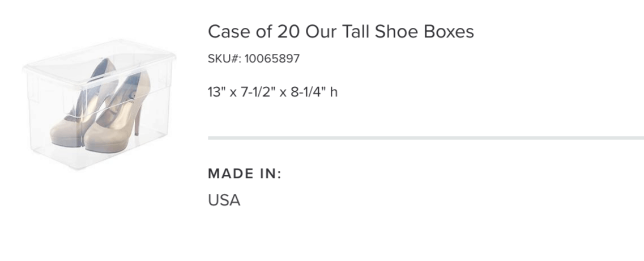Click the 8-1/4" h height dimension

click(314, 92)
